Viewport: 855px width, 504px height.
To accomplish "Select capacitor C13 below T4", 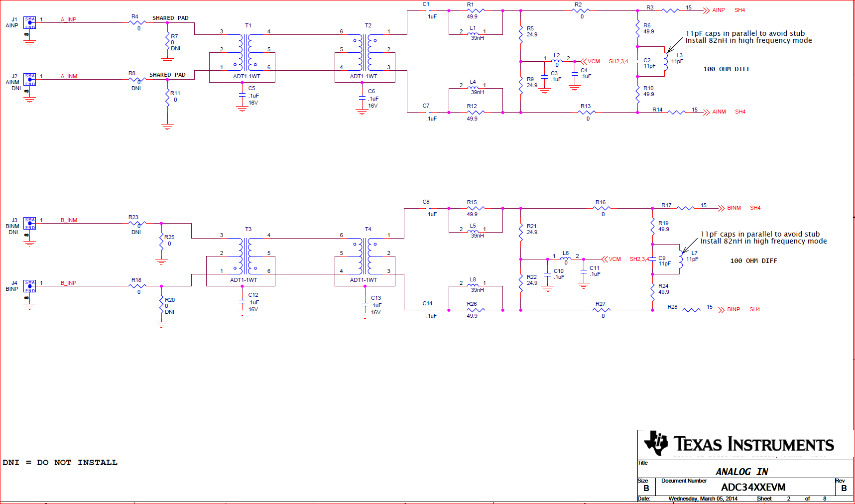I will (x=365, y=305).
